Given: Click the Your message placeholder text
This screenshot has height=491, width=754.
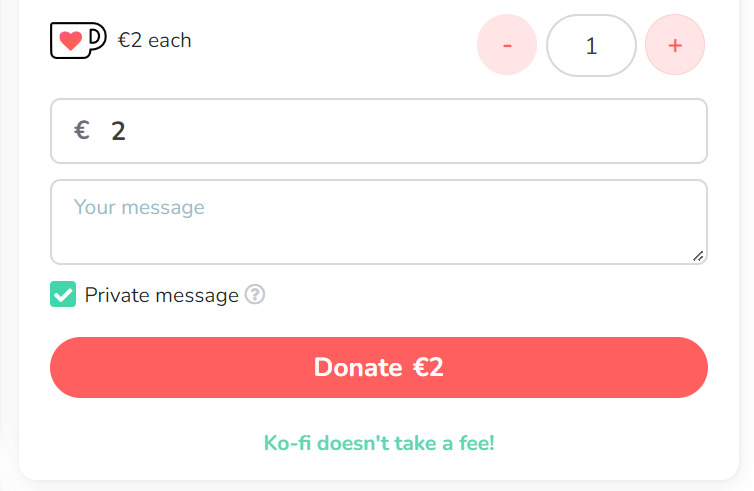Looking at the screenshot, I should click(x=139, y=207).
